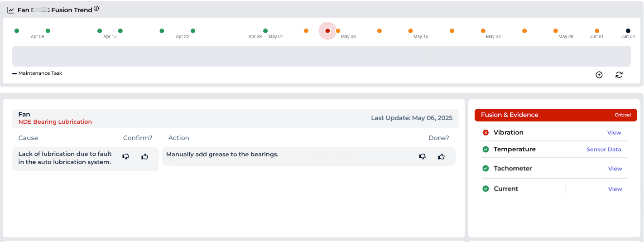Open View link for Tachometer

pyautogui.click(x=615, y=169)
